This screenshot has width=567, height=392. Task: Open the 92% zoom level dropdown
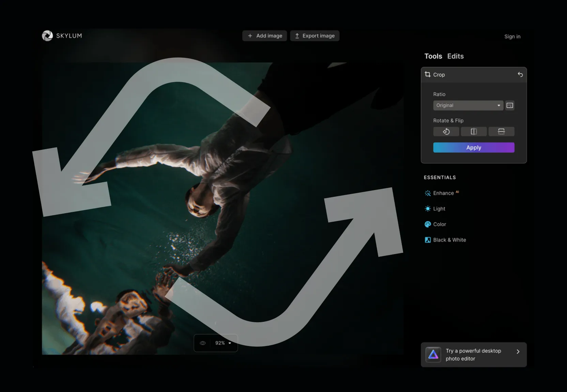223,343
